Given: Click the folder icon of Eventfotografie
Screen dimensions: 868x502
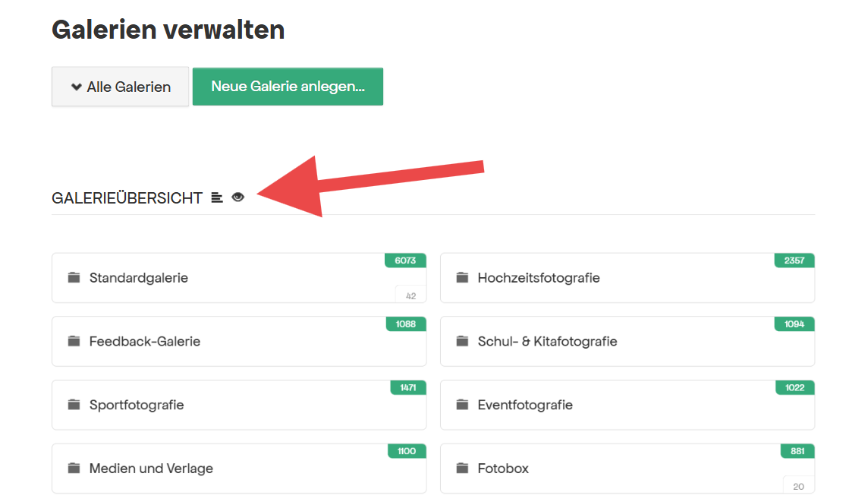Looking at the screenshot, I should coord(462,405).
